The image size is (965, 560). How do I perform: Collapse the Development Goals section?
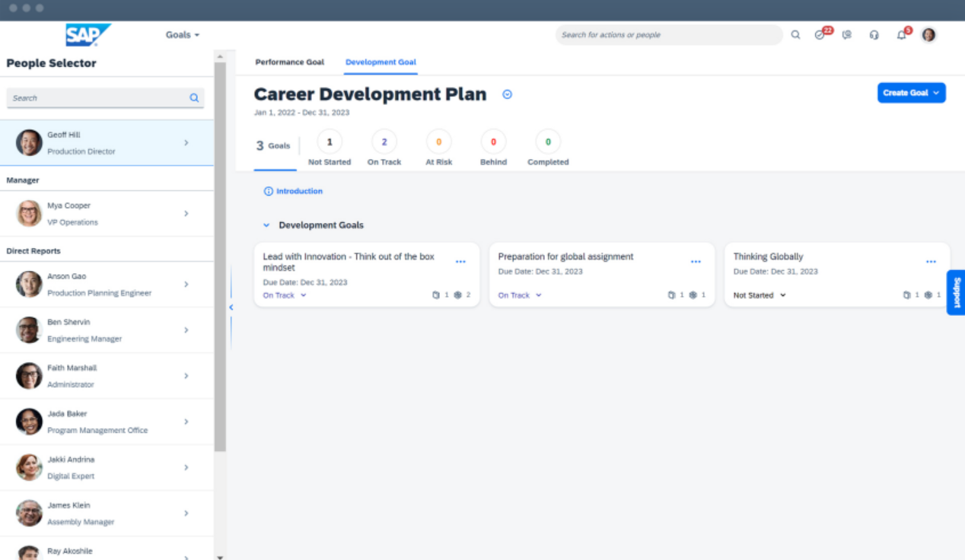(266, 225)
